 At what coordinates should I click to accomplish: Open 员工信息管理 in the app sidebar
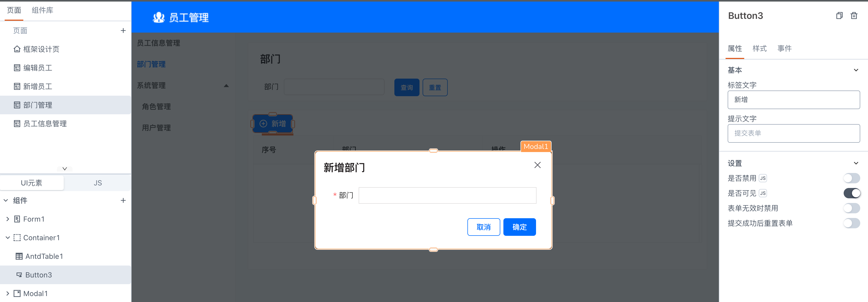click(x=158, y=43)
